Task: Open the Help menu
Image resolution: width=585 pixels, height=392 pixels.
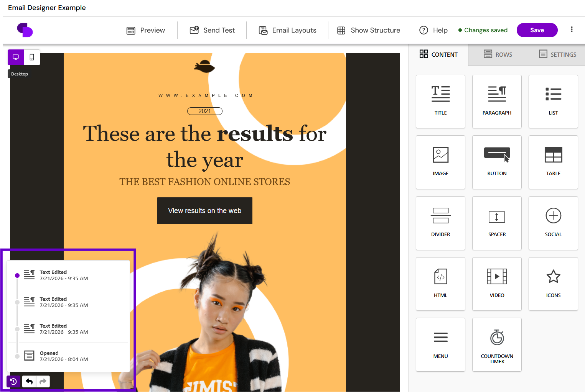Action: 433,30
